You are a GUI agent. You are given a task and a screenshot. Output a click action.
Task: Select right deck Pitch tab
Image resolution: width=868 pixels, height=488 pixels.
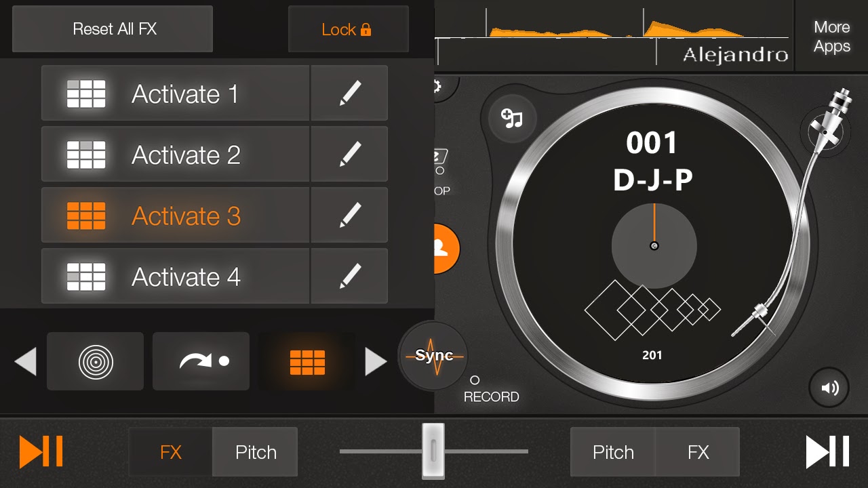[613, 452]
